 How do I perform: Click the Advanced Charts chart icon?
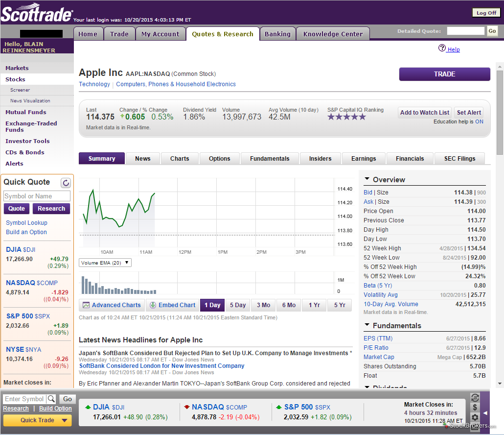pos(86,305)
